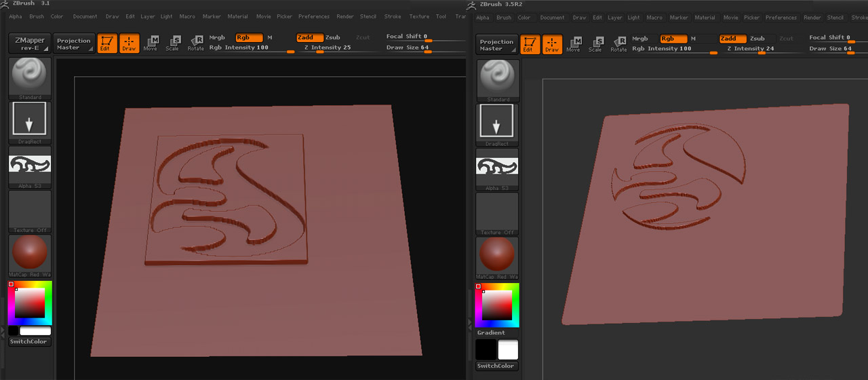Open Alpha 53 picker in ZBrush 3.5R2
Image resolution: width=868 pixels, height=380 pixels.
pyautogui.click(x=498, y=170)
